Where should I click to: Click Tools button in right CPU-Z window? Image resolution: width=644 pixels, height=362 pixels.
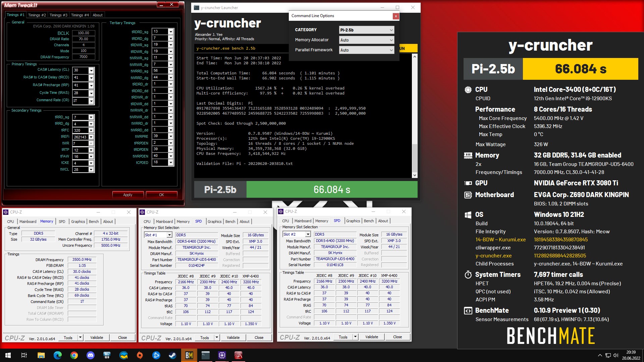click(x=343, y=337)
